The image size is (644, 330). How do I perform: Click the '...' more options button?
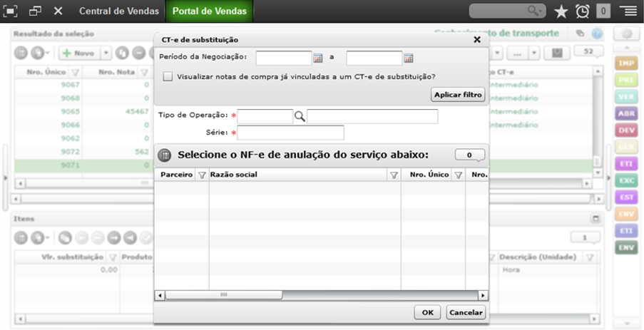coord(518,53)
